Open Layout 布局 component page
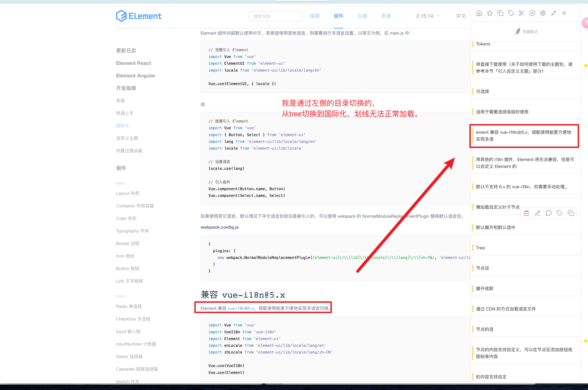588x390 pixels. click(x=127, y=193)
